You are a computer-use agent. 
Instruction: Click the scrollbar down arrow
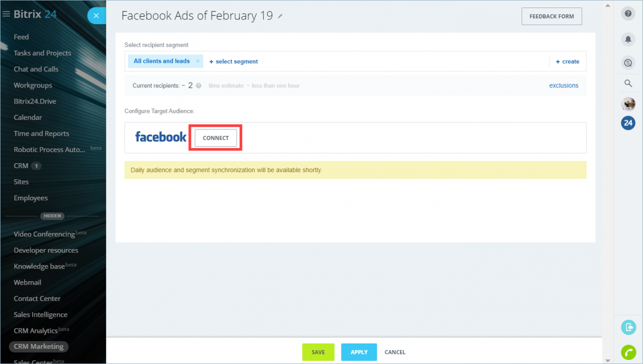click(608, 359)
